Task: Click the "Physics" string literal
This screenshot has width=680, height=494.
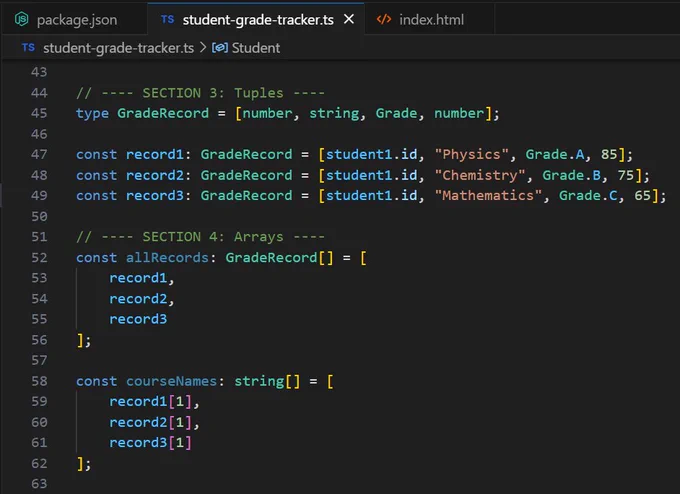Action: click(471, 154)
